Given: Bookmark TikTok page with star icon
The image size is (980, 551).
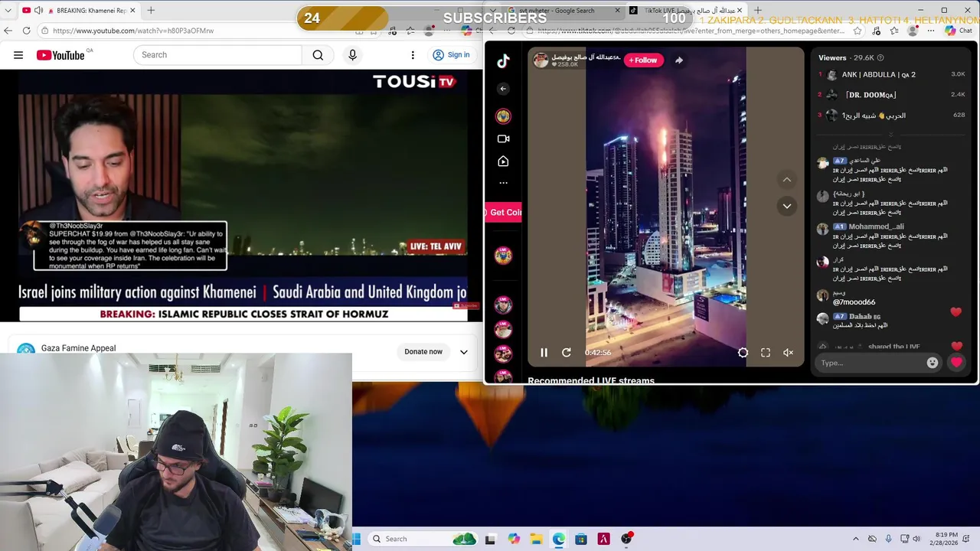Looking at the screenshot, I should 857,31.
